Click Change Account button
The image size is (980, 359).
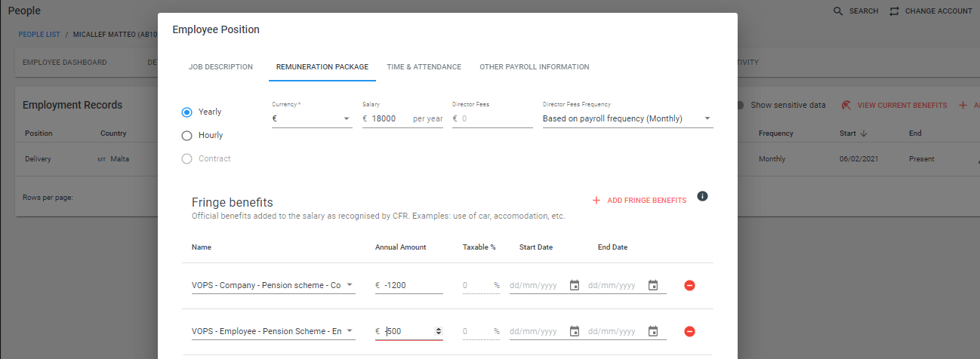click(x=930, y=11)
